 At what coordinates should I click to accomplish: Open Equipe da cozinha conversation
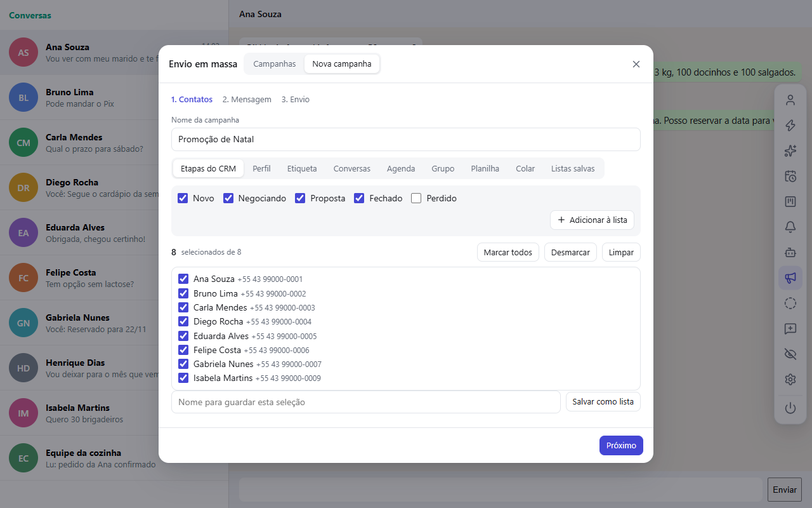[114, 458]
